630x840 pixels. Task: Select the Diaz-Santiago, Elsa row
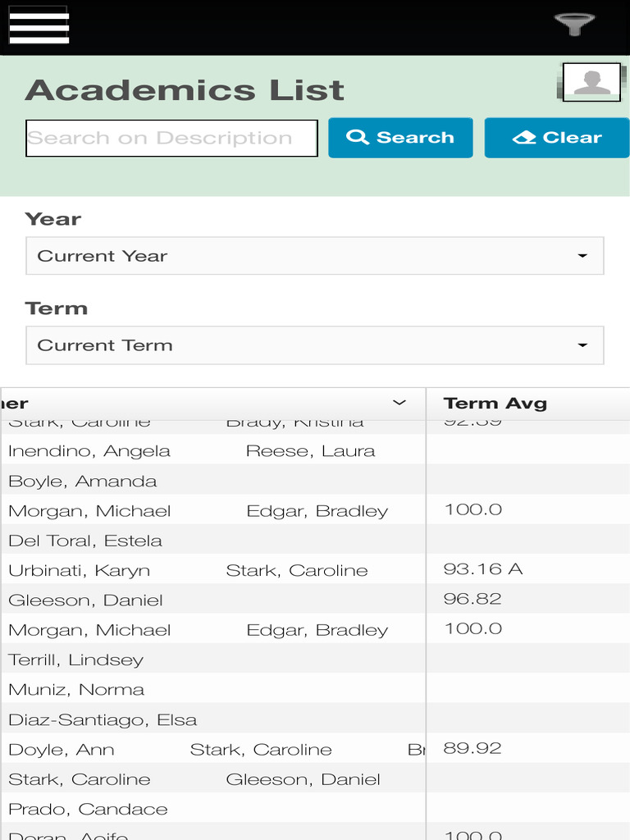103,720
